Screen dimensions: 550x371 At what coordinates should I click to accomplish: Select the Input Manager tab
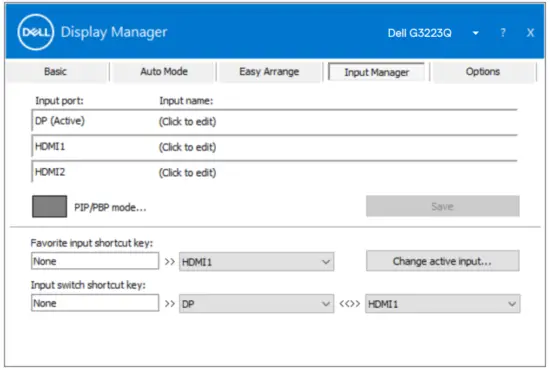pos(376,72)
